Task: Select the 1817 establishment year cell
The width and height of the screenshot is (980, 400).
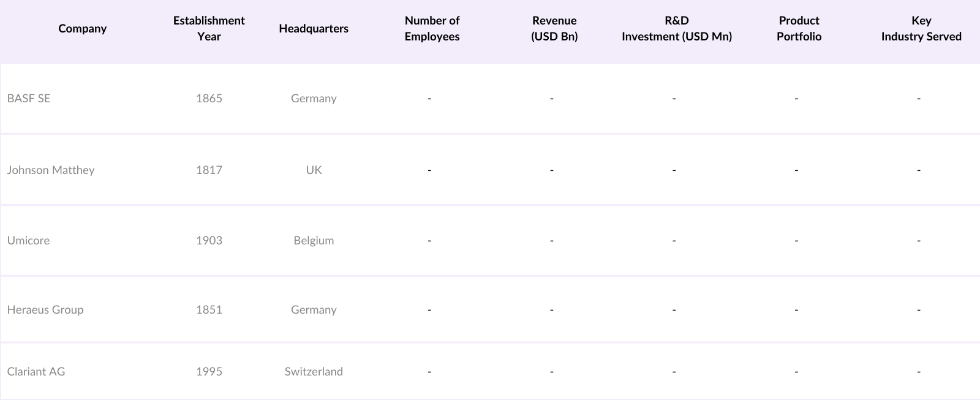Action: (x=209, y=170)
